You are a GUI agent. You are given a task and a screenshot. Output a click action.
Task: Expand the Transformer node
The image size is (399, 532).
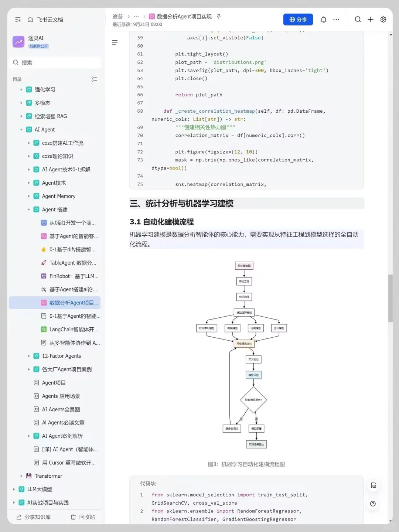point(21,476)
